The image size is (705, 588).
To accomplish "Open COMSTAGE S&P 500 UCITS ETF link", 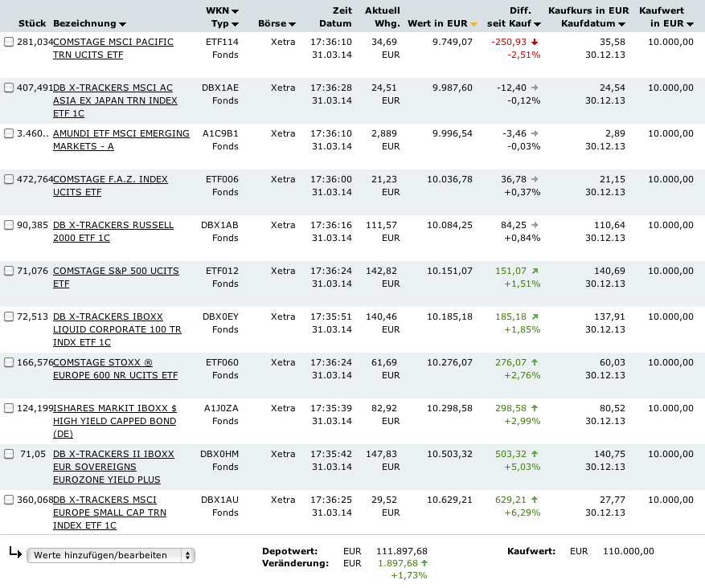I will tap(116, 277).
